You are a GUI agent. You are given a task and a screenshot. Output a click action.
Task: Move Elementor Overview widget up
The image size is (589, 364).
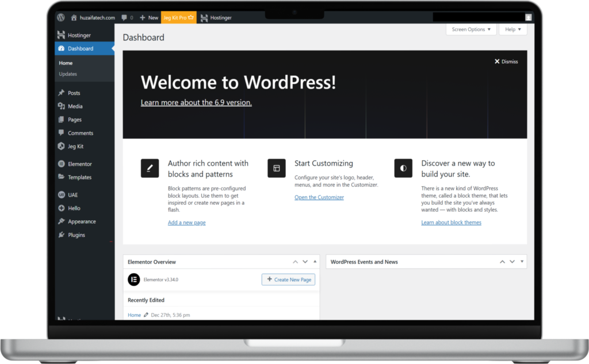[295, 262]
